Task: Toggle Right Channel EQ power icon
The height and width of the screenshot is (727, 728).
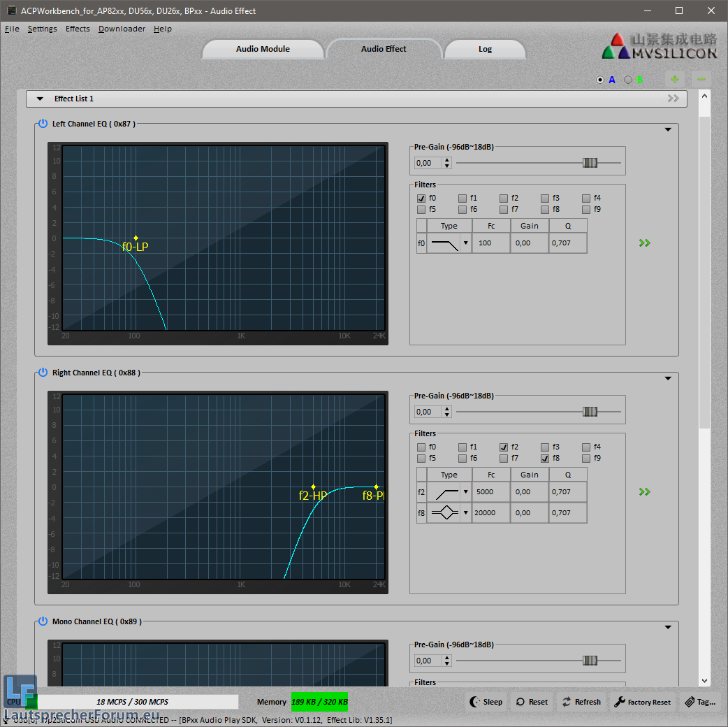Action: coord(43,373)
